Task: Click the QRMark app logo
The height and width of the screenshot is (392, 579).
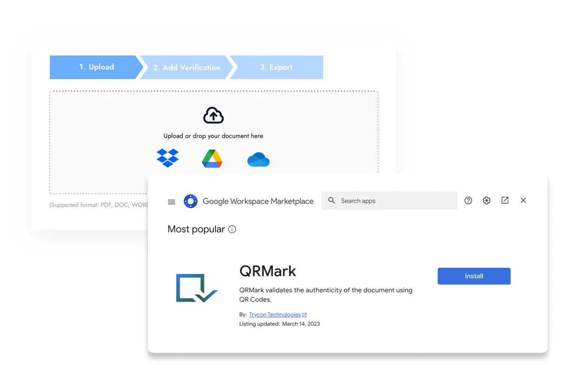Action: (x=197, y=288)
